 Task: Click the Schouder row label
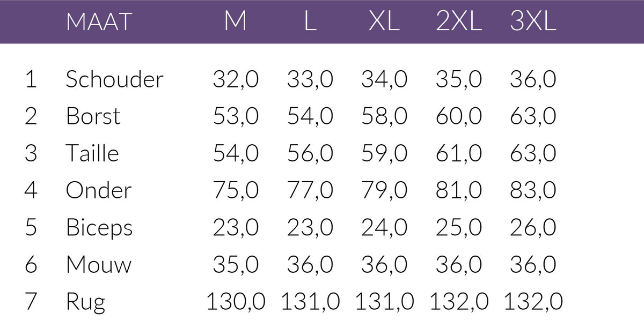114,79
